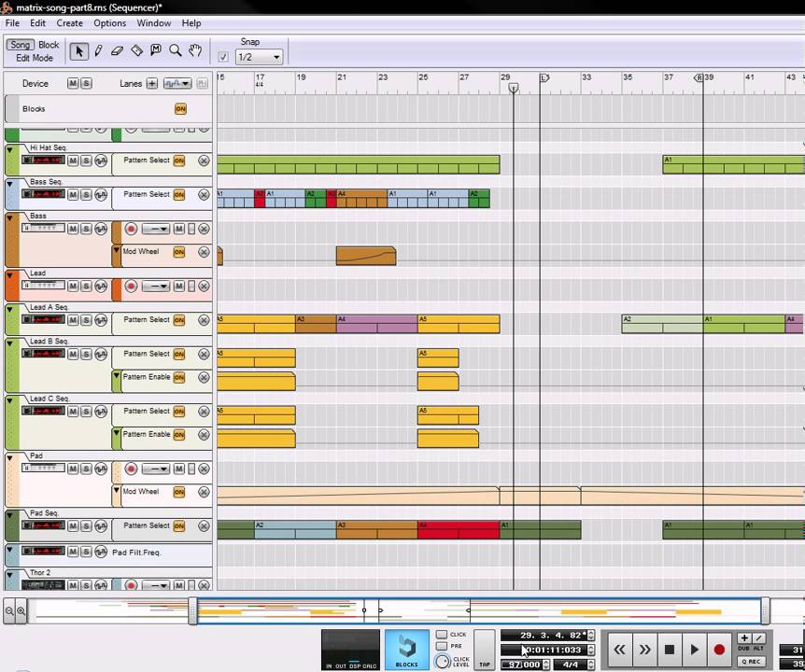Click the right overview scroll handle
Viewport: 805px width, 672px height.
coord(765,610)
